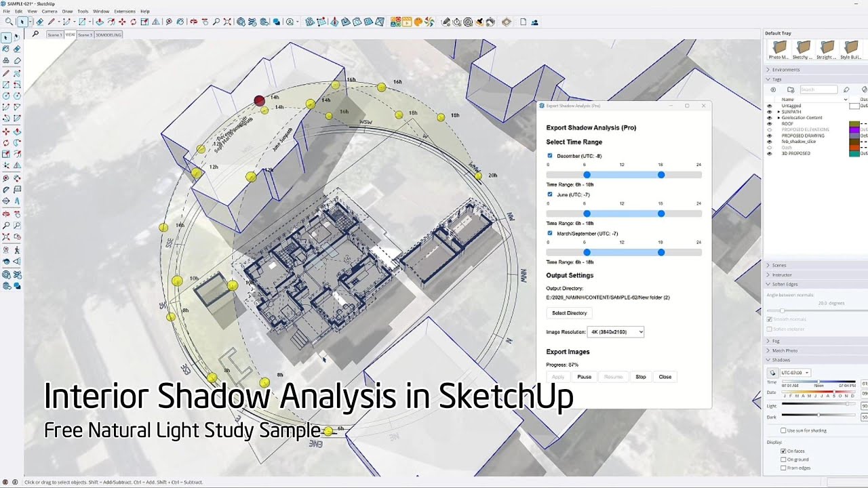
Task: Click the yellow play scenes plugin icon
Action: [407, 22]
